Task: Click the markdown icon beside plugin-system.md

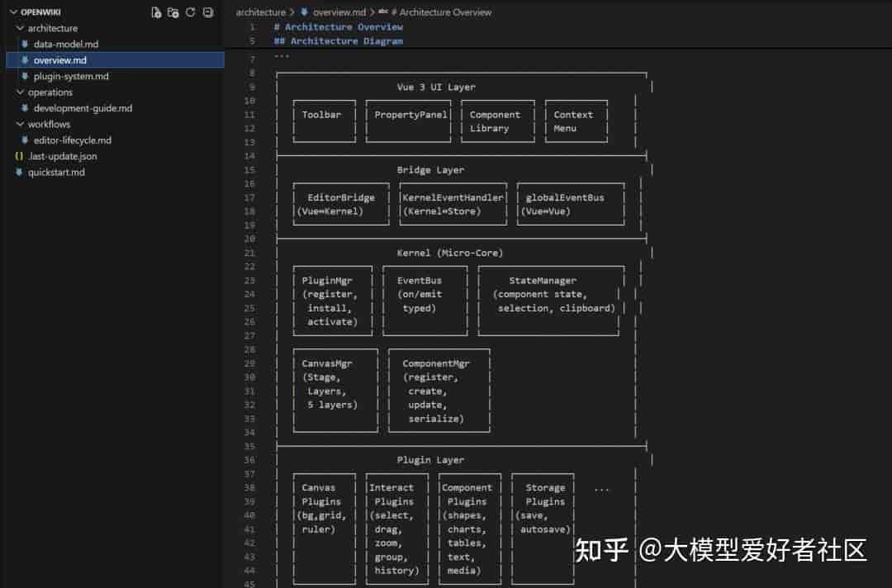Action: point(25,76)
